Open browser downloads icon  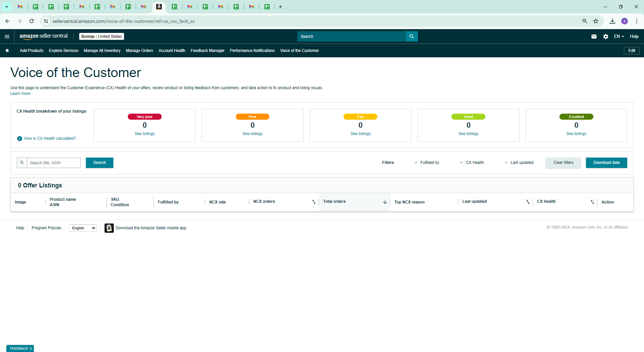point(612,21)
